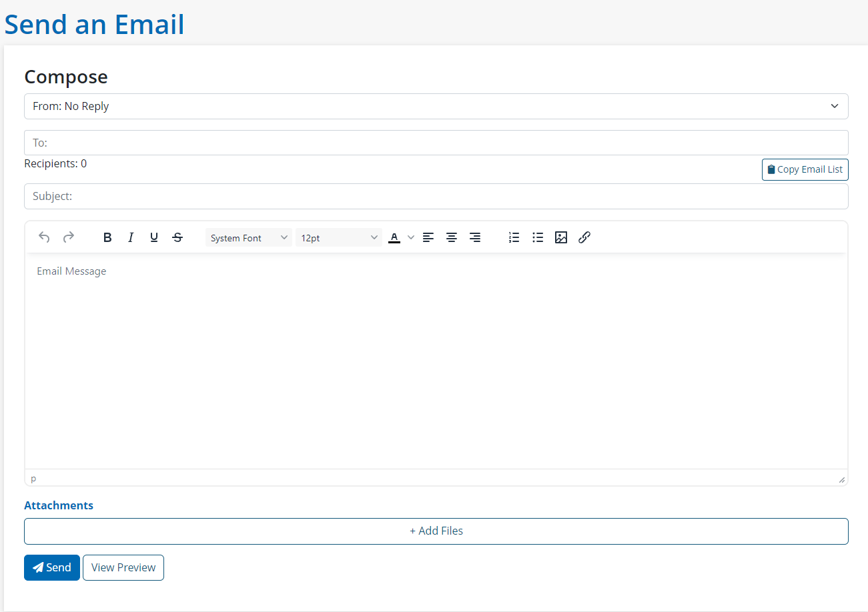
Task: Click the Redo arrow icon
Action: tap(68, 237)
